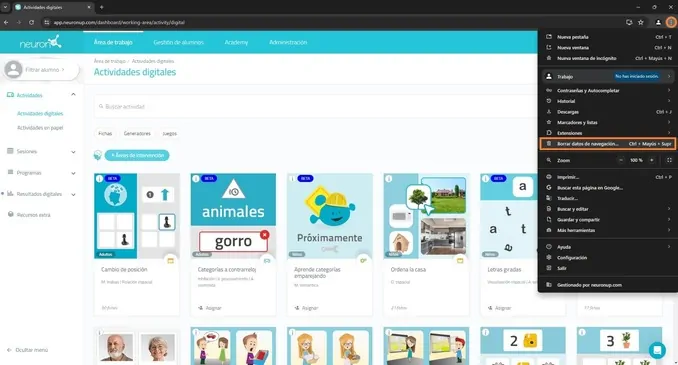Open info icon on Letras giradas card
This screenshot has width=678, height=365.
(x=486, y=179)
